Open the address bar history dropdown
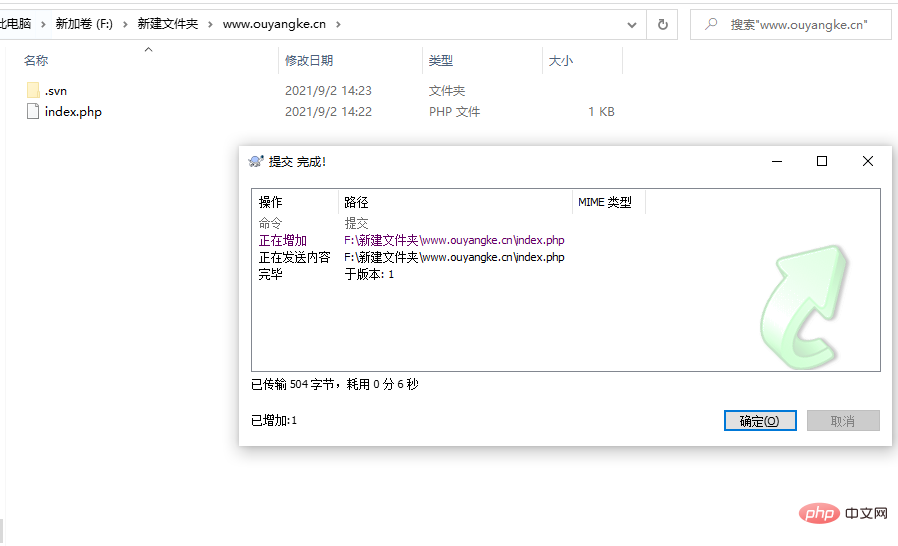Viewport: 898px width, 546px height. point(632,25)
